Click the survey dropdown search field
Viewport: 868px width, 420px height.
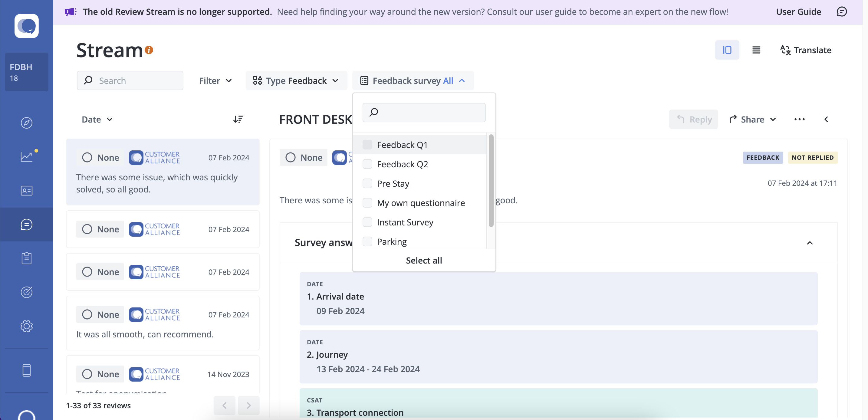424,112
